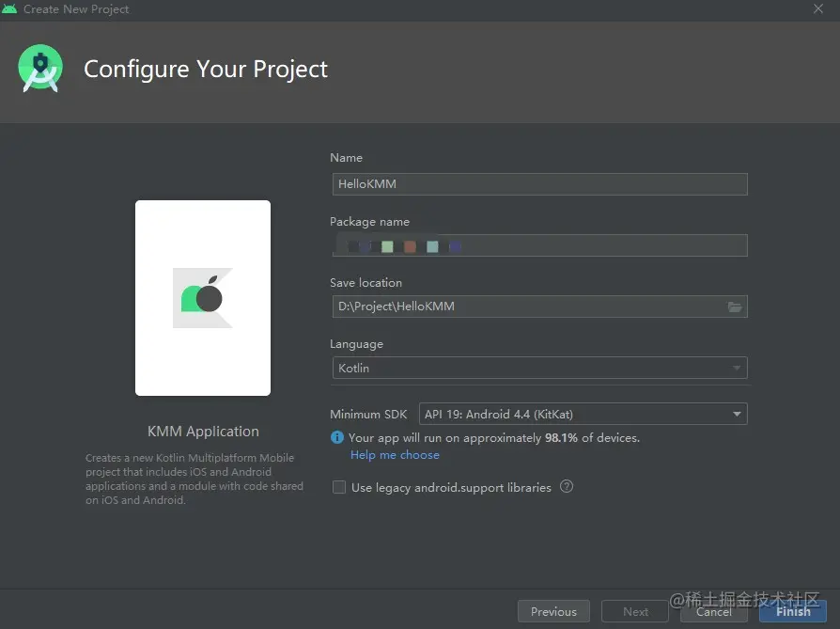Viewport: 840px width, 629px height.
Task: Click the Previous button
Action: coord(553,611)
